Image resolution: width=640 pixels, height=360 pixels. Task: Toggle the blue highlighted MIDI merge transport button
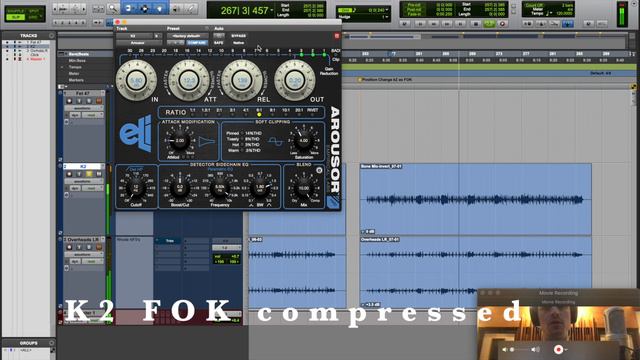(568, 24)
